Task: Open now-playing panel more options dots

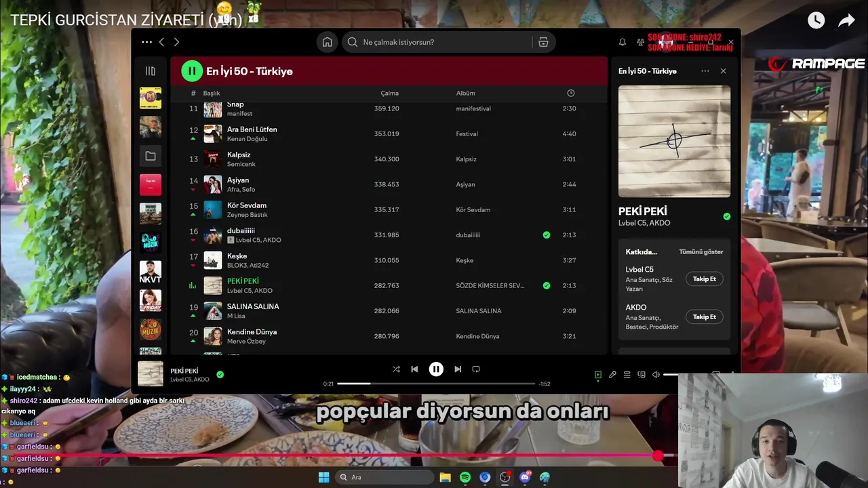Action: (705, 71)
